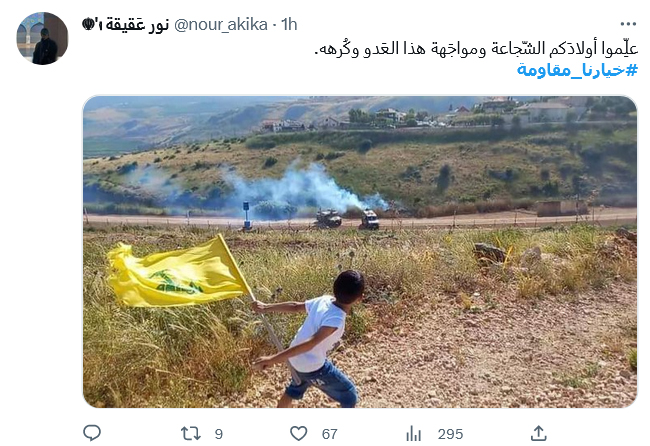The height and width of the screenshot is (446, 650).
Task: Click the retweet count 9
Action: 218,434
